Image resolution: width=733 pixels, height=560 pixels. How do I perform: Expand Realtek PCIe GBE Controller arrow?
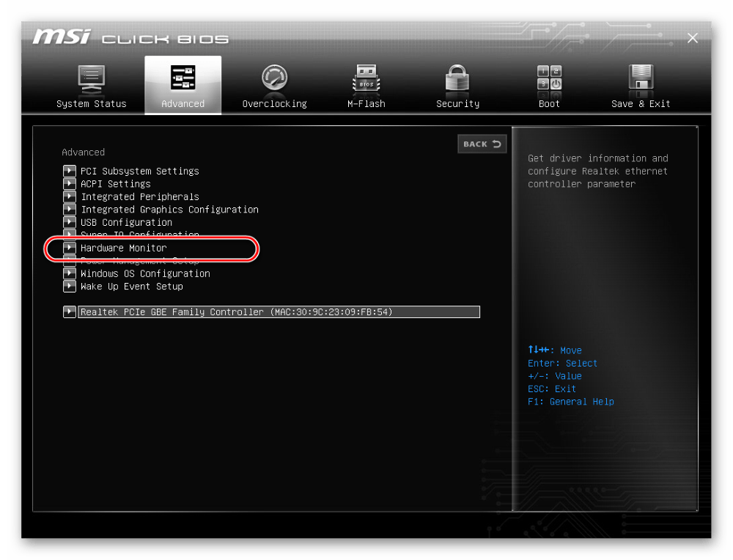69,312
